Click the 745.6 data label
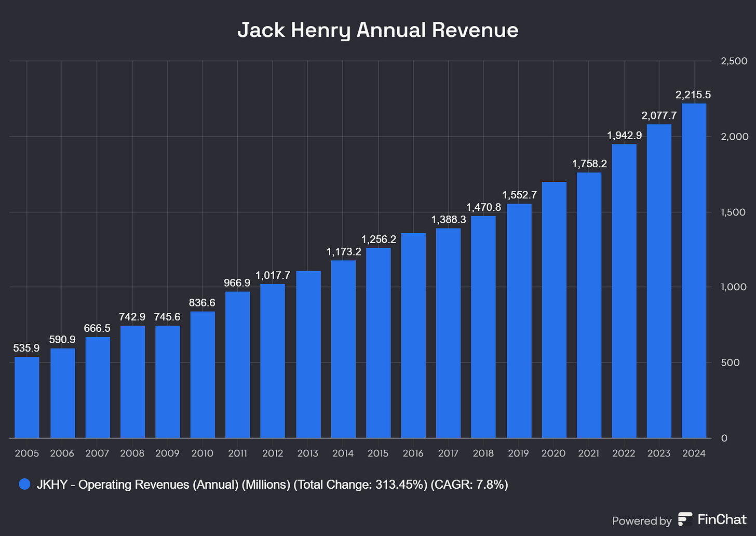 (x=168, y=317)
